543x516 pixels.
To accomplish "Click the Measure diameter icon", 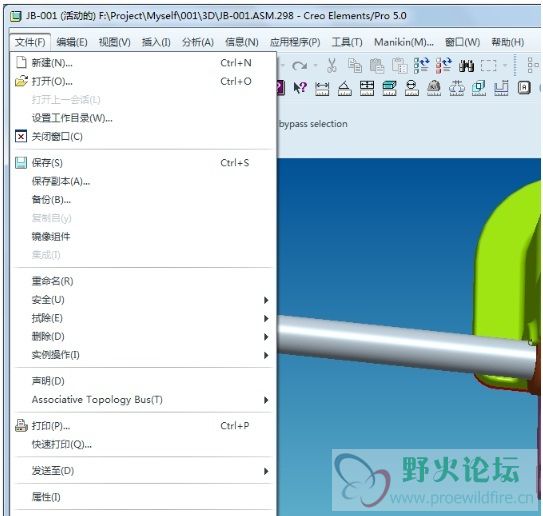I will tap(412, 88).
